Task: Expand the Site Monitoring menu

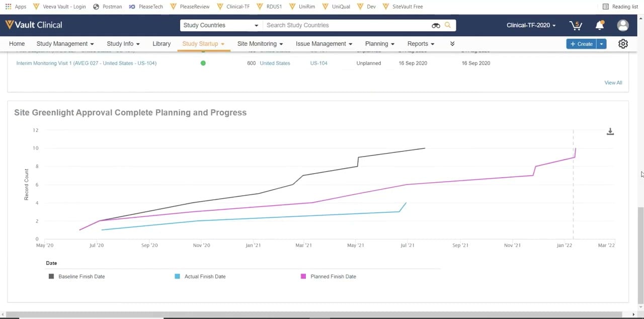Action: (260, 44)
